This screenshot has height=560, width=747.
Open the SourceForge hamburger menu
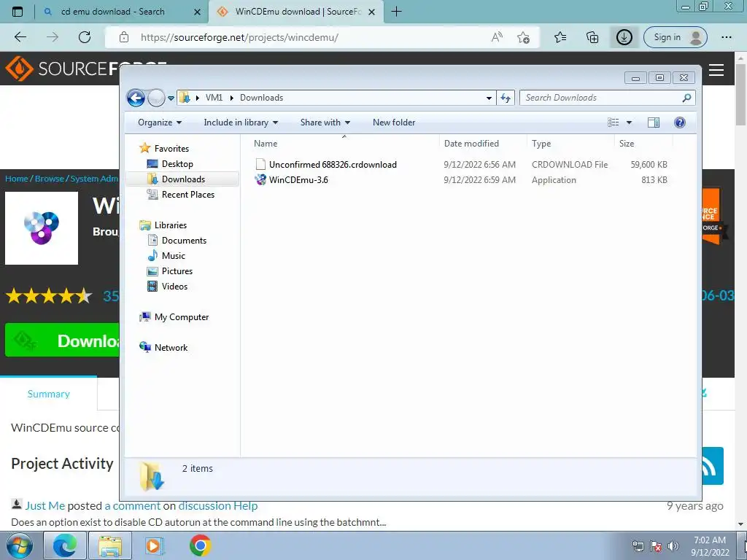coord(716,70)
